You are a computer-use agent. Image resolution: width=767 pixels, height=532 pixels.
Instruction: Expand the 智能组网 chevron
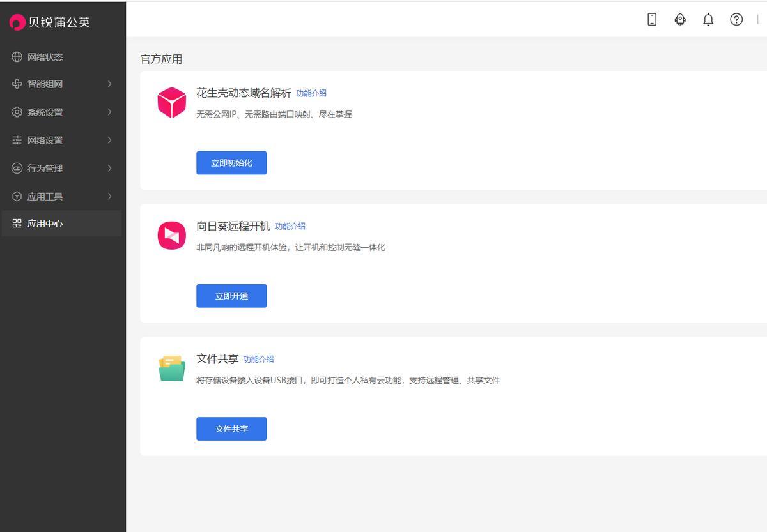point(109,84)
